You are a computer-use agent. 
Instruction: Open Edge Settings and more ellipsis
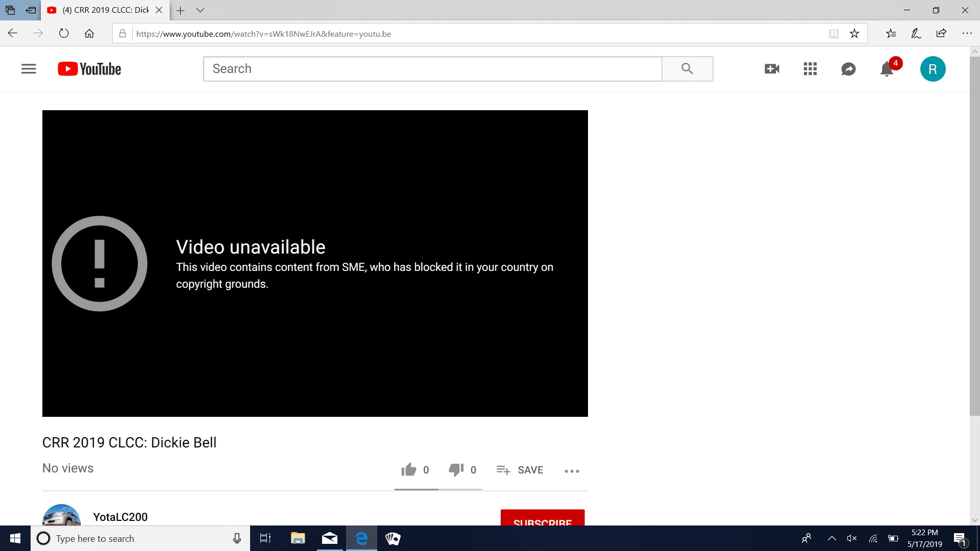tap(967, 34)
